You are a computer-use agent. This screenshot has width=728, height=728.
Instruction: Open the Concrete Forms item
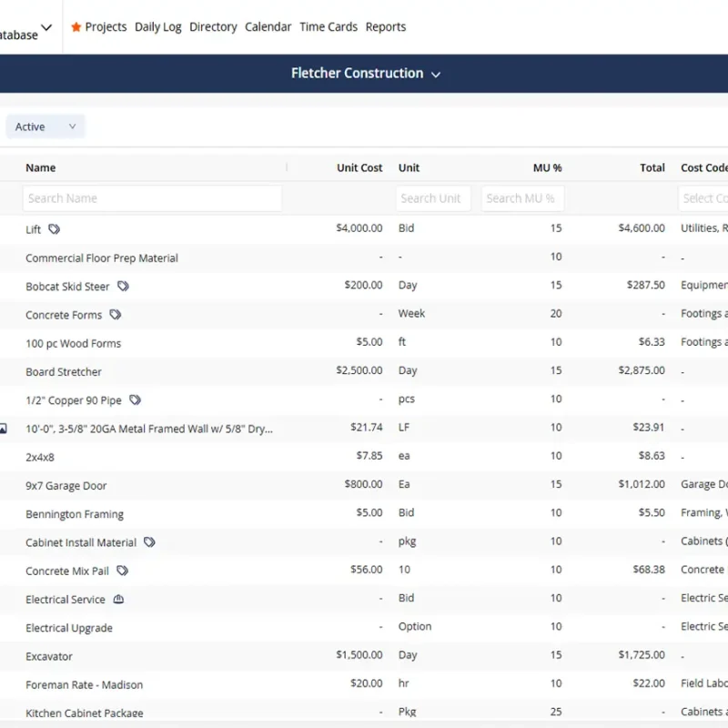click(x=64, y=315)
